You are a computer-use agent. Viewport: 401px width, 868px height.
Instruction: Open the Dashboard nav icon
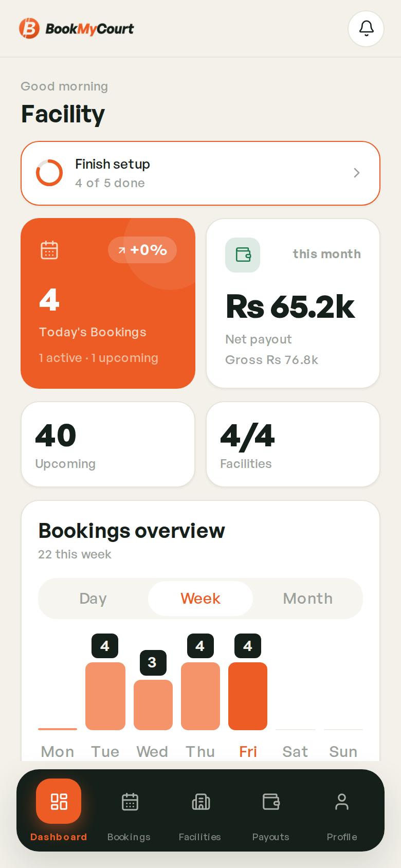tap(59, 801)
